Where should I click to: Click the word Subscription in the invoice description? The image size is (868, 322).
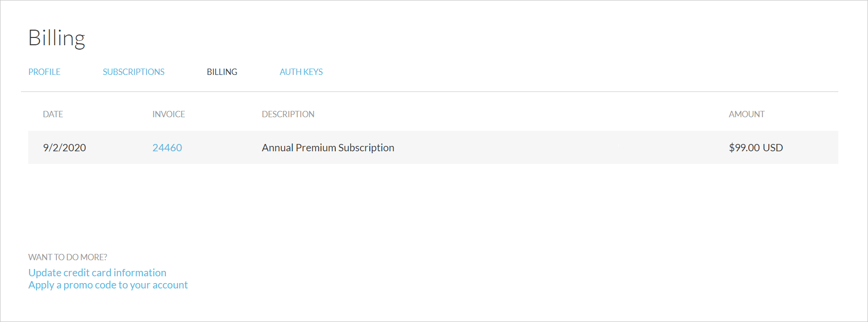(366, 148)
